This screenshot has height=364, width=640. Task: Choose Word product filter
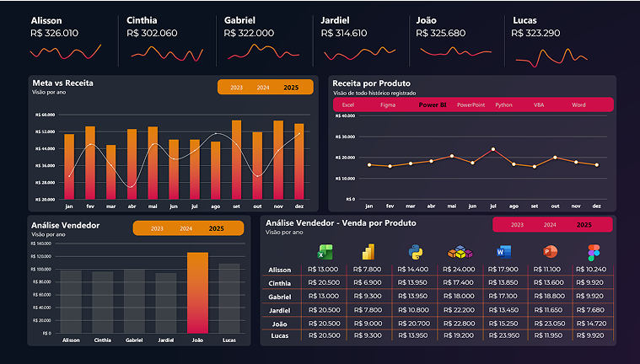pyautogui.click(x=578, y=104)
